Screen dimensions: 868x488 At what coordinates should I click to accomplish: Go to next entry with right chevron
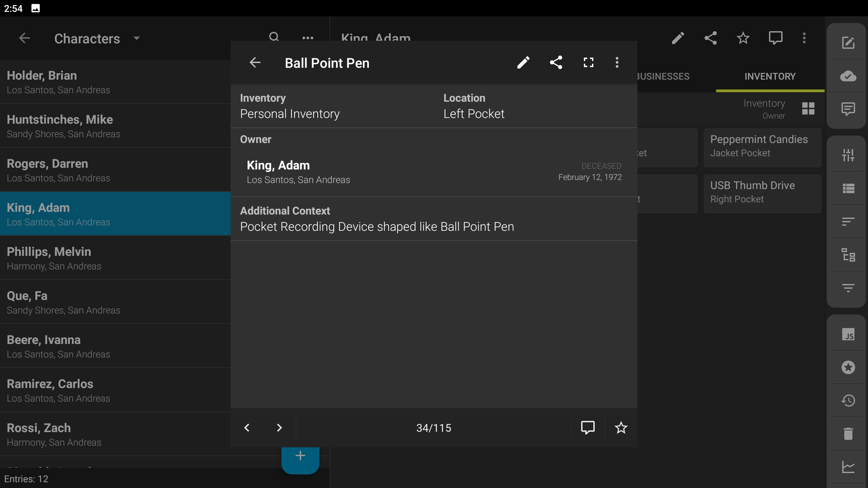point(279,428)
